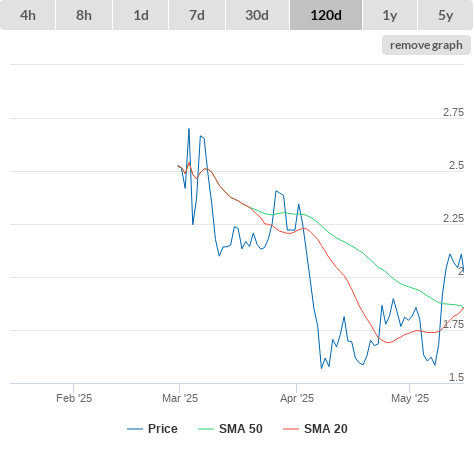Click the remove graph button
474x455 pixels.
click(x=426, y=45)
